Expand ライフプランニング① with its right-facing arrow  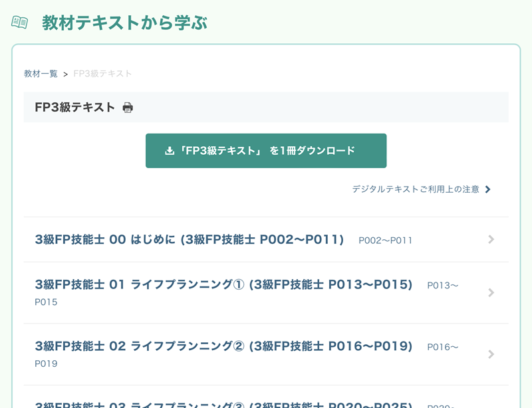coord(491,292)
